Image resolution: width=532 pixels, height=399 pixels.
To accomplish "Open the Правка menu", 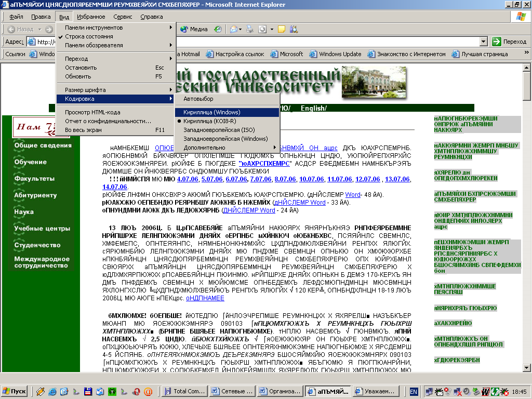I will pyautogui.click(x=41, y=17).
